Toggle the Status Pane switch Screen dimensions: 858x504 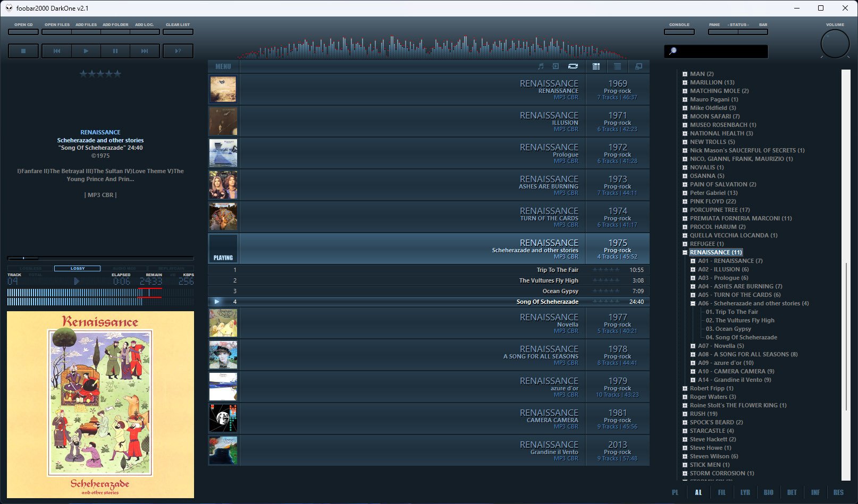point(723,32)
